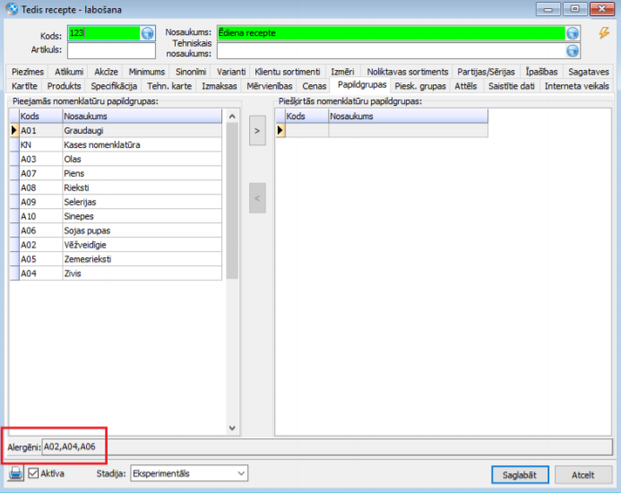Click the Saglabāt button
The image size is (621, 493).
[x=520, y=475]
